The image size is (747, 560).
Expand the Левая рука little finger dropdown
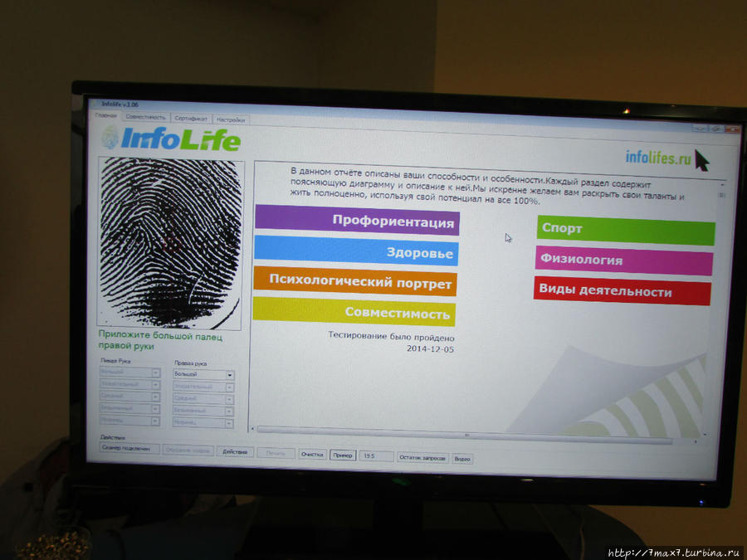point(156,421)
